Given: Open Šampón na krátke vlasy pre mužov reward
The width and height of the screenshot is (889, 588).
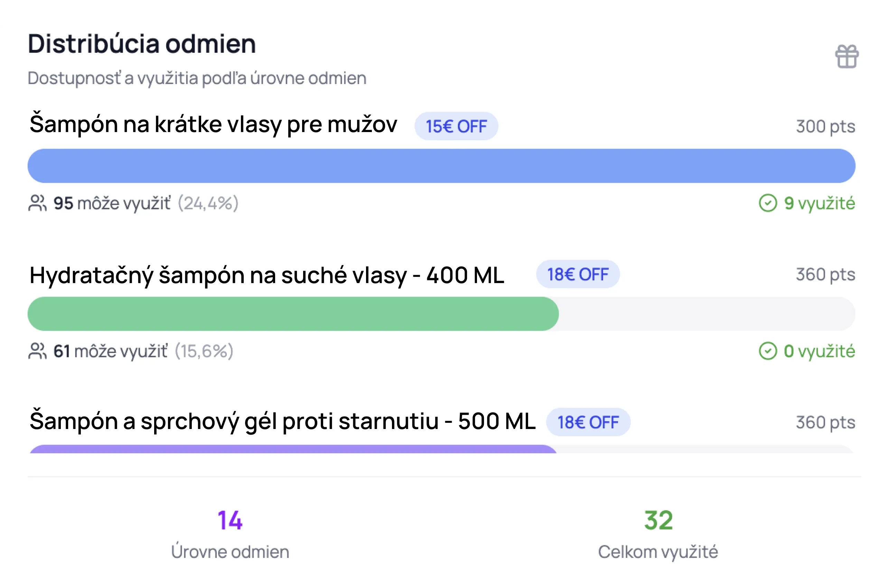Looking at the screenshot, I should point(213,124).
